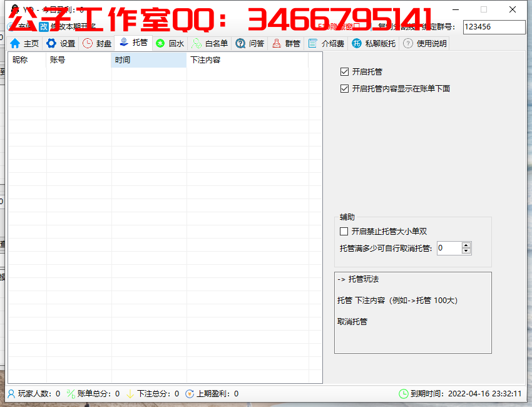Click the 时间 column header

[148, 60]
